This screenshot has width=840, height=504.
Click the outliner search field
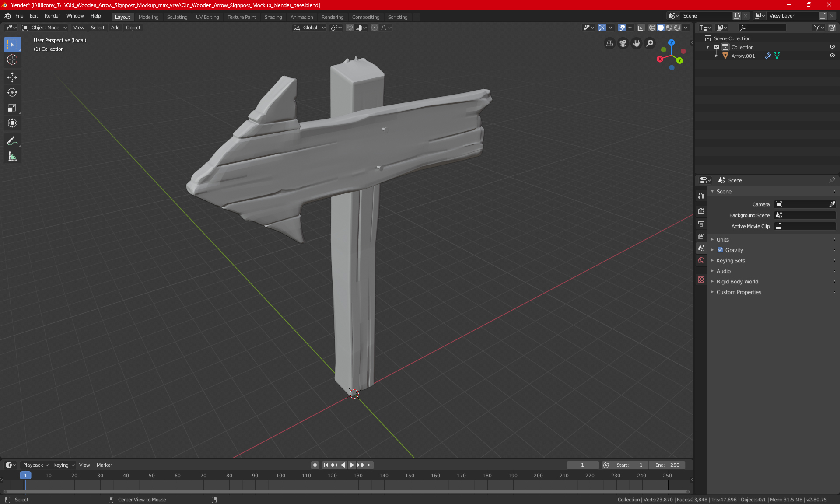tap(762, 28)
